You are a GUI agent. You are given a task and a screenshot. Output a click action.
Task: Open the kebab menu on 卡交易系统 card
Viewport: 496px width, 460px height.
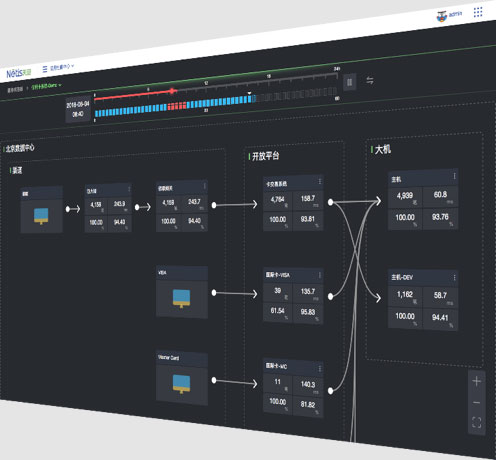coord(319,181)
